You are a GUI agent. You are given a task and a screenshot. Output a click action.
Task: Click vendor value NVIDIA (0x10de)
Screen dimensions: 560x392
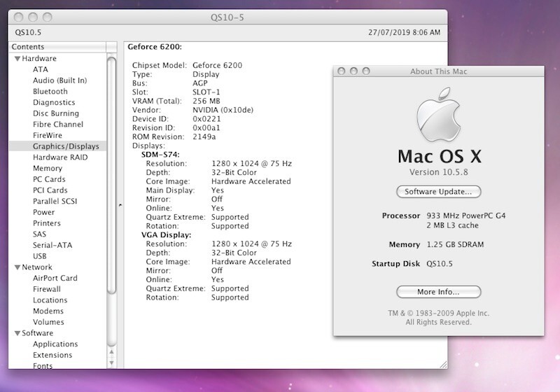click(x=223, y=110)
